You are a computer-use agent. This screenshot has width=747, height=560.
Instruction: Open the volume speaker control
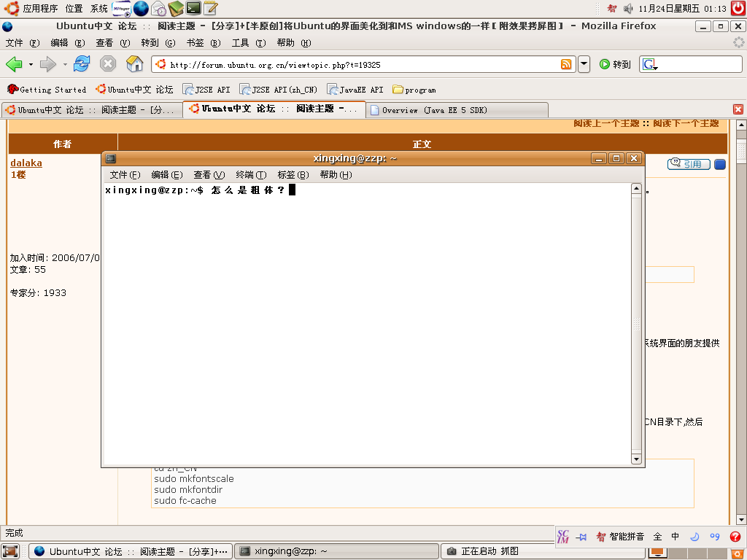(x=628, y=9)
